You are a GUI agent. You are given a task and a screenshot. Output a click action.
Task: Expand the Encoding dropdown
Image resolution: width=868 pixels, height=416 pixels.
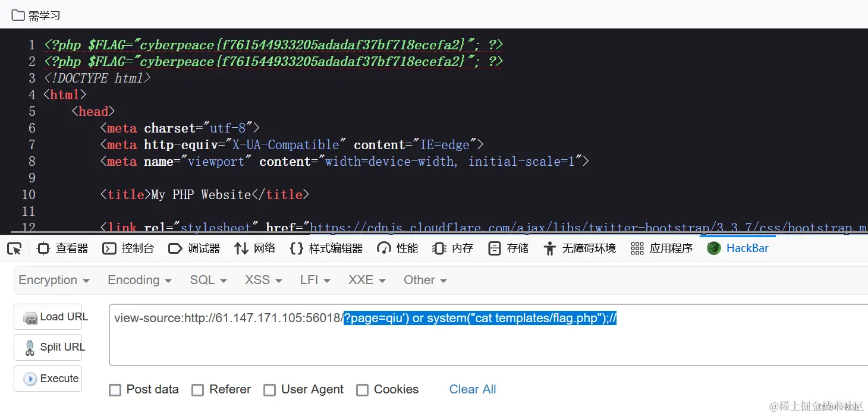click(140, 280)
